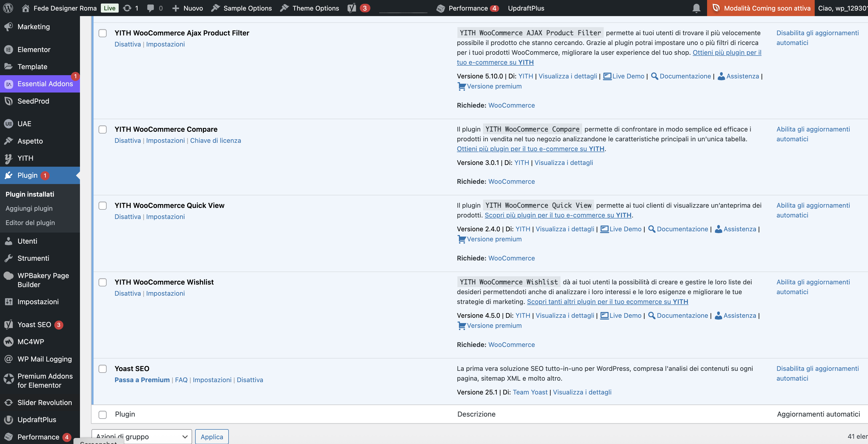
Task: Click the plus icon next to Nuovo
Action: 176,8
